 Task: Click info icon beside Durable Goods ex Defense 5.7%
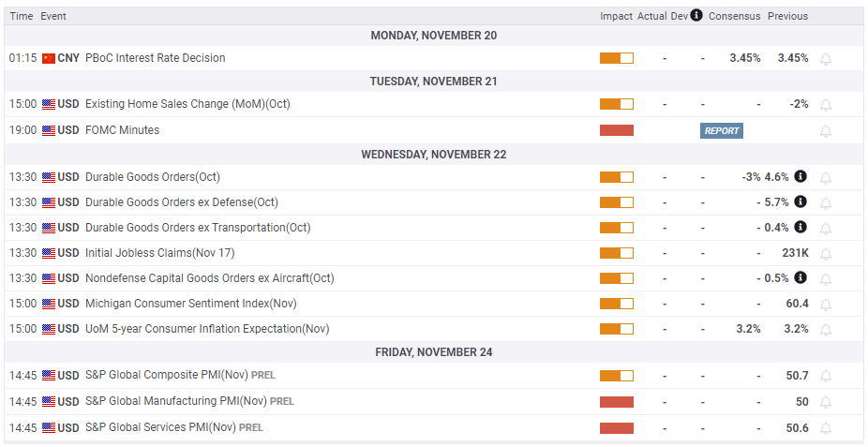801,201
